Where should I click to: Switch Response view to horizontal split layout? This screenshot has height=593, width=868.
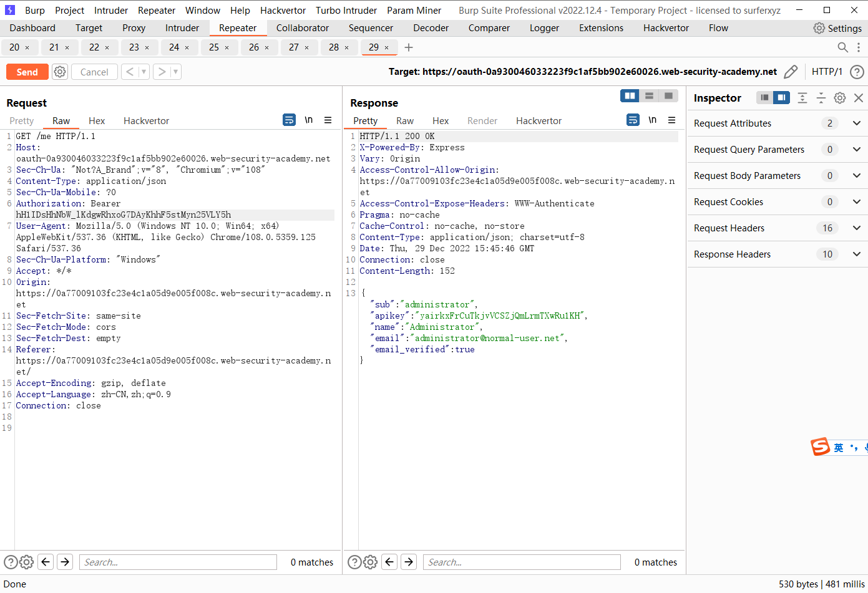coord(649,95)
